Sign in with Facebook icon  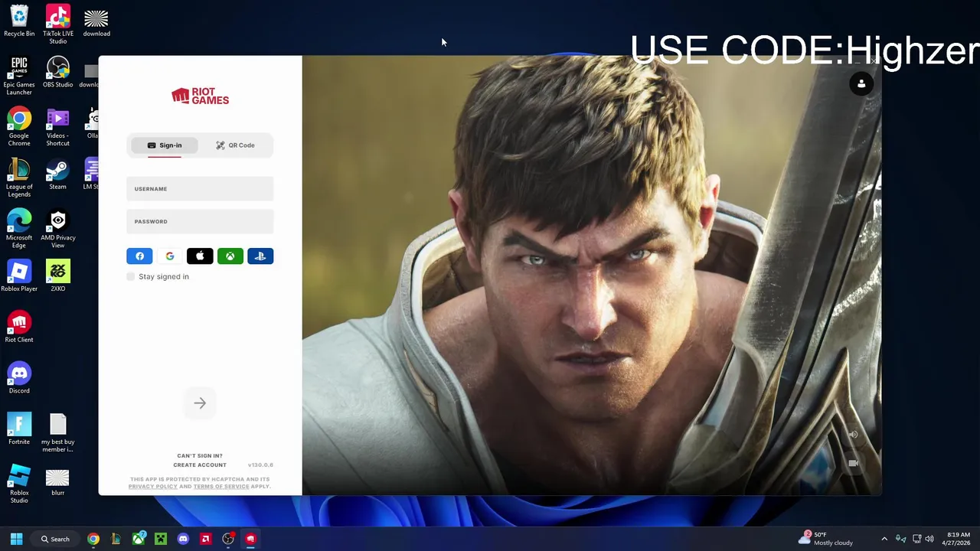click(139, 256)
